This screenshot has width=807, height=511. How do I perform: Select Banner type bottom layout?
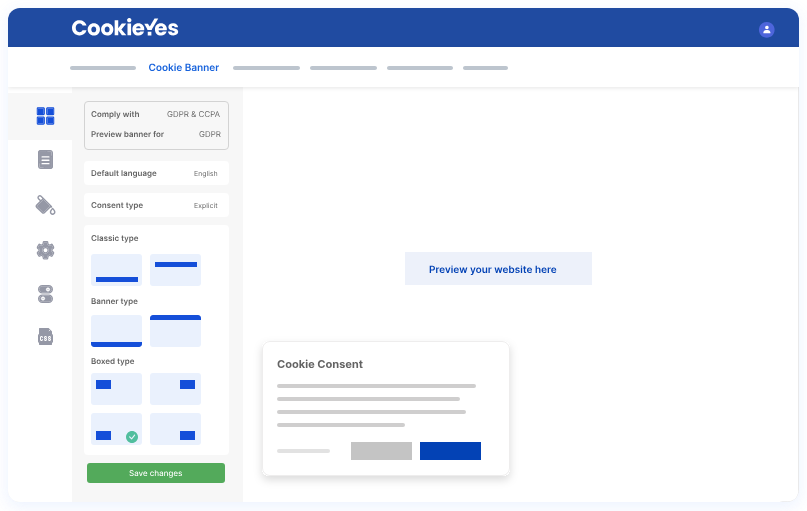pyautogui.click(x=116, y=331)
